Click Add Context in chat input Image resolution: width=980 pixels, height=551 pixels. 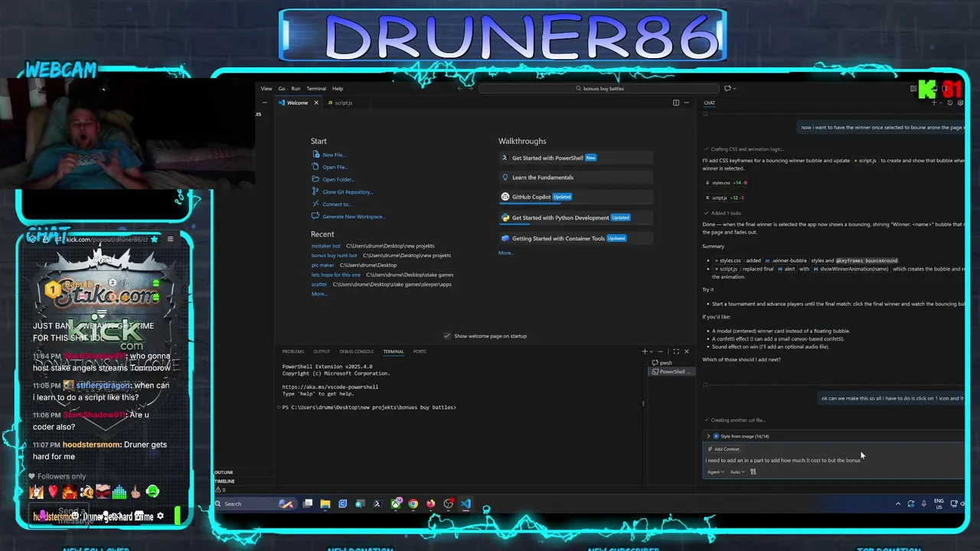(726, 449)
